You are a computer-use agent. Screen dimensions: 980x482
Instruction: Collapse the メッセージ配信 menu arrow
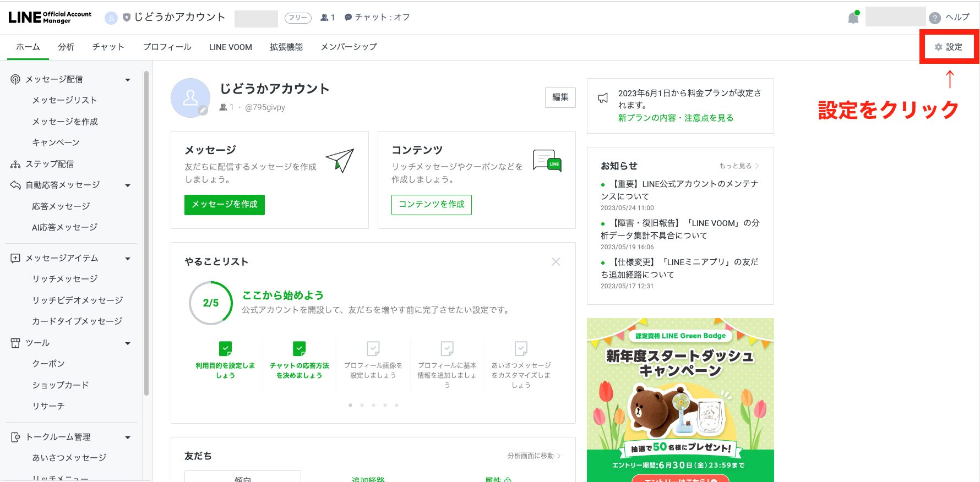pyautogui.click(x=128, y=80)
